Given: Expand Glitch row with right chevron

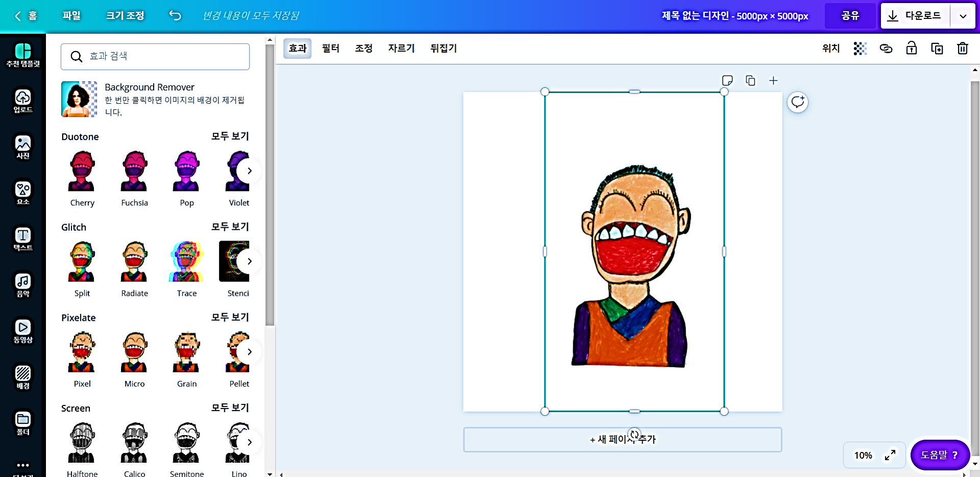Looking at the screenshot, I should coord(249,261).
